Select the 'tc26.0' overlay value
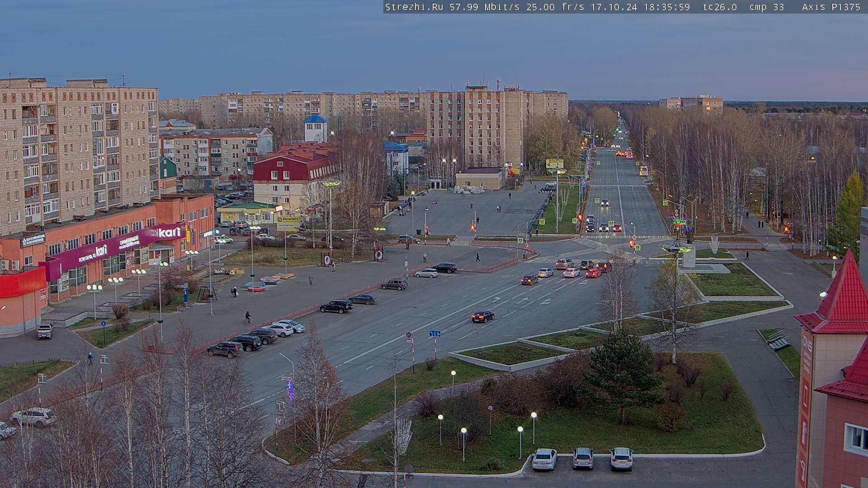This screenshot has width=868, height=488. [720, 7]
